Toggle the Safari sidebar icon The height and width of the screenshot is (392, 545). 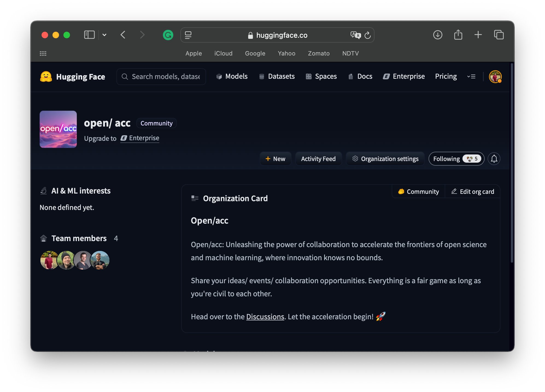(89, 35)
